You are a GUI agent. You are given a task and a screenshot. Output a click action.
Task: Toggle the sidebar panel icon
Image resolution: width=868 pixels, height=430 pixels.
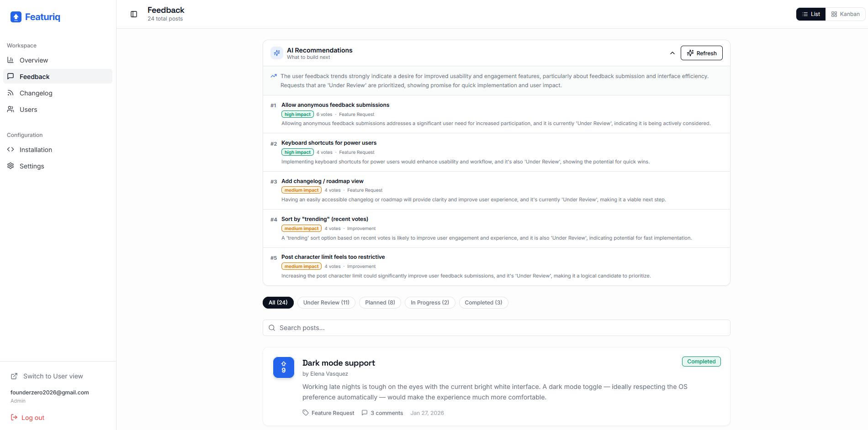point(134,14)
